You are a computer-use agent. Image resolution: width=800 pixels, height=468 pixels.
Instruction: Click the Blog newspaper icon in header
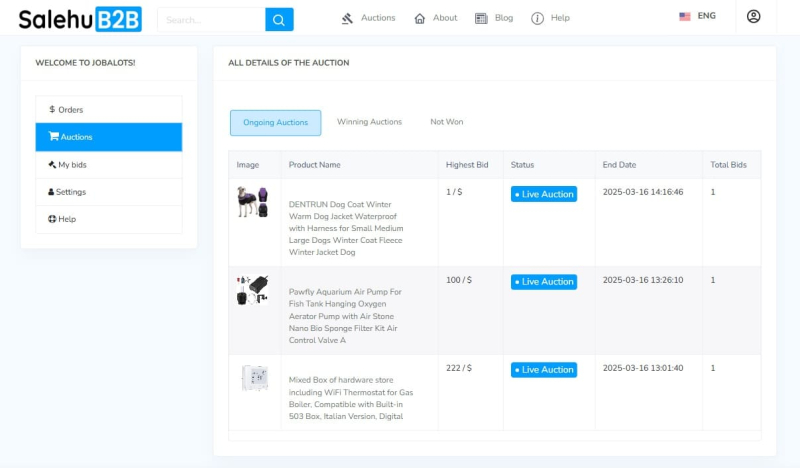click(481, 18)
